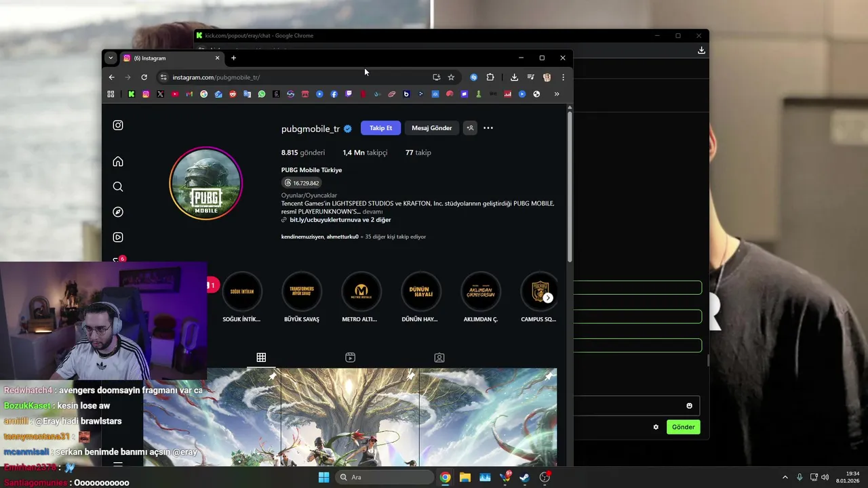Show hidden system tray icons chevron
Image resolution: width=868 pixels, height=488 pixels.
tap(785, 477)
